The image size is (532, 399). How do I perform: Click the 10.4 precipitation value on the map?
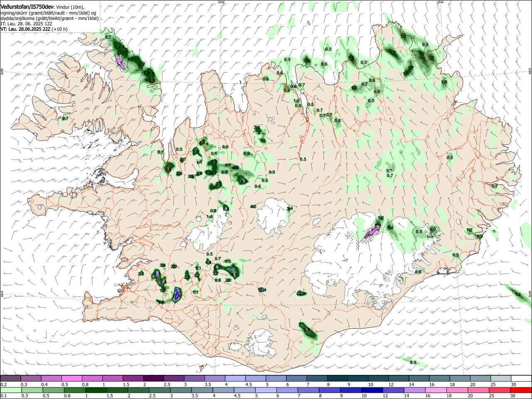[x=262, y=290]
